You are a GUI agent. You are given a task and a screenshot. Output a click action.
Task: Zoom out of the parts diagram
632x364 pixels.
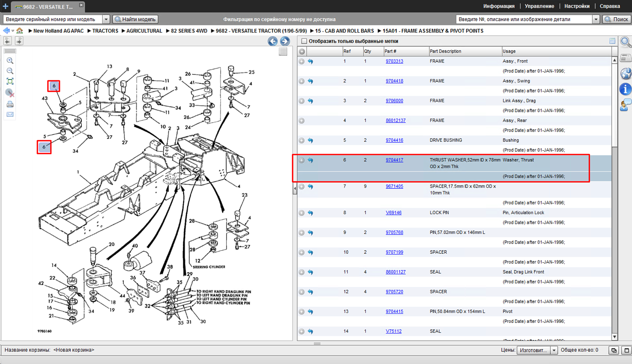pyautogui.click(x=10, y=71)
